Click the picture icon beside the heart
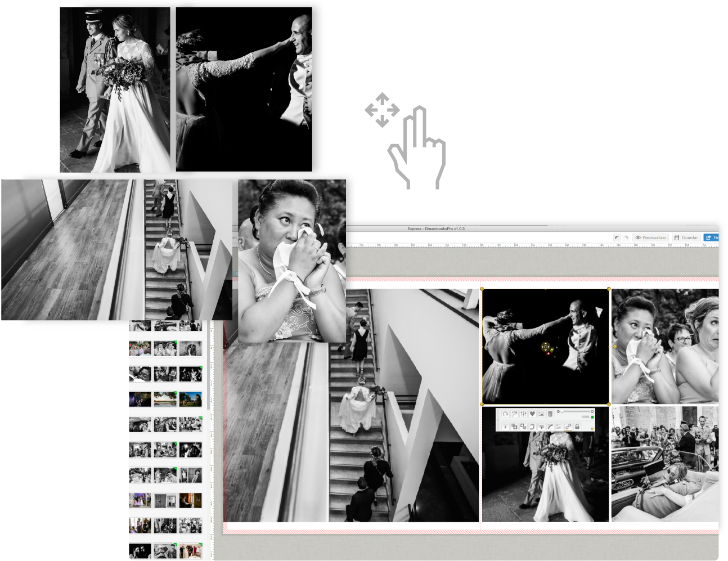Viewport: 728px width, 561px height. point(541,414)
